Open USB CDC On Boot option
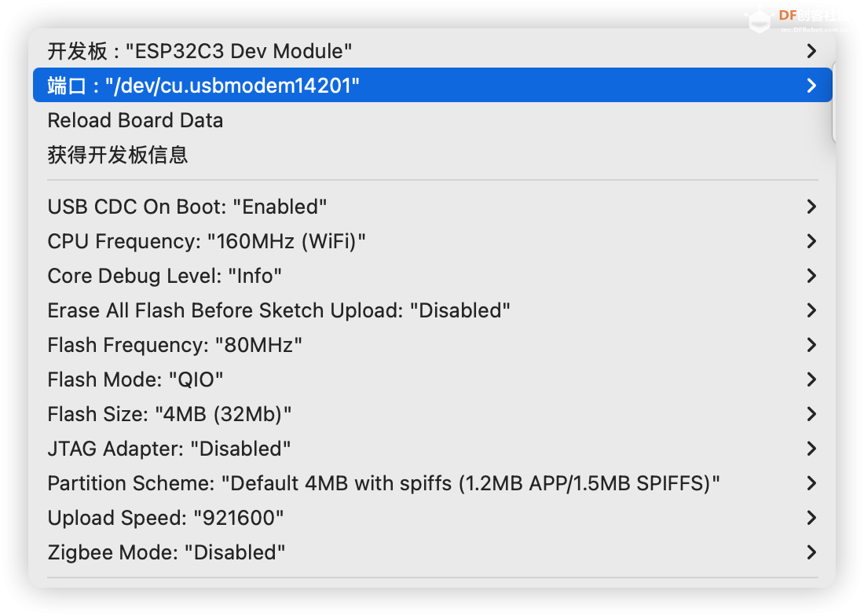 (187, 207)
